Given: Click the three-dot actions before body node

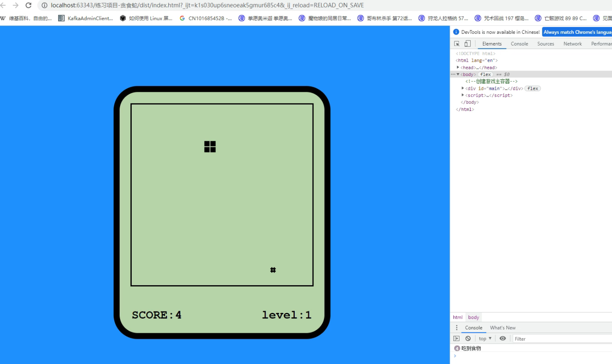Looking at the screenshot, I should (453, 74).
